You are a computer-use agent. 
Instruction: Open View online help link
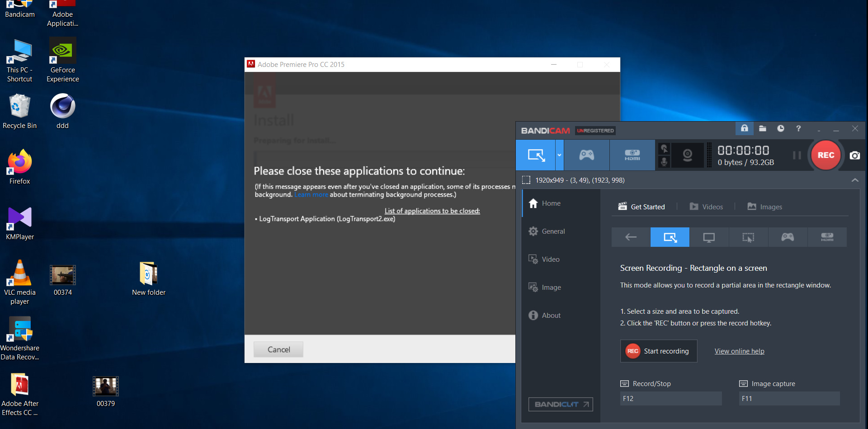pyautogui.click(x=739, y=351)
